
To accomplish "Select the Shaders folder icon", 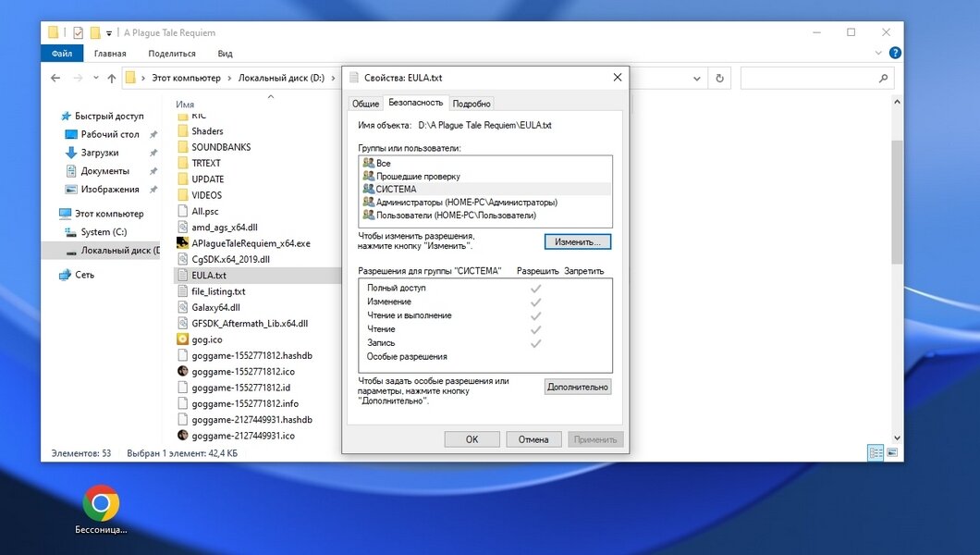I will [x=182, y=131].
